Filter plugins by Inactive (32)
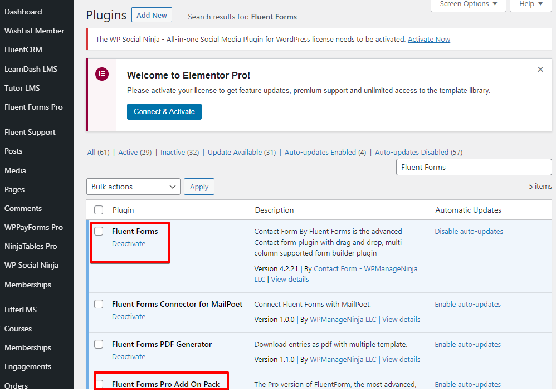The width and height of the screenshot is (556, 392). coord(179,153)
